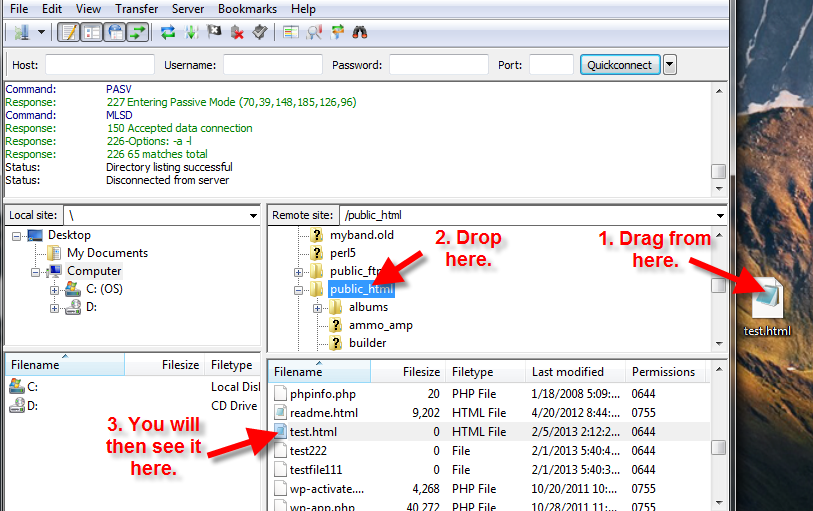The image size is (813, 511).
Task: Open the directory listing filters icon
Action: click(x=291, y=32)
